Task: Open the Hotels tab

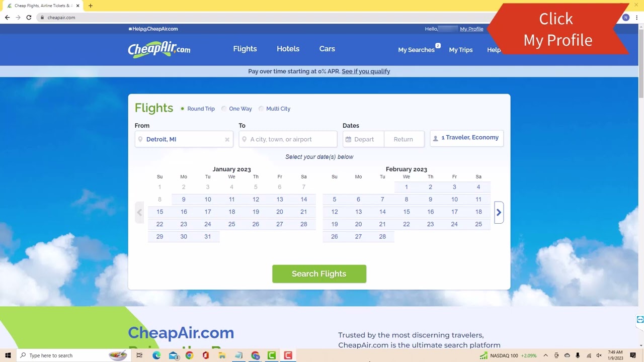Action: pyautogui.click(x=288, y=49)
